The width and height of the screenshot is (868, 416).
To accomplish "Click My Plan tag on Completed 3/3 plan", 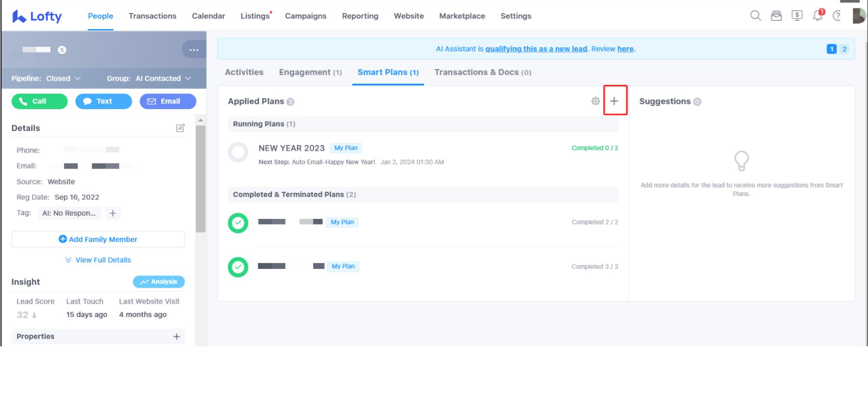I will 343,266.
